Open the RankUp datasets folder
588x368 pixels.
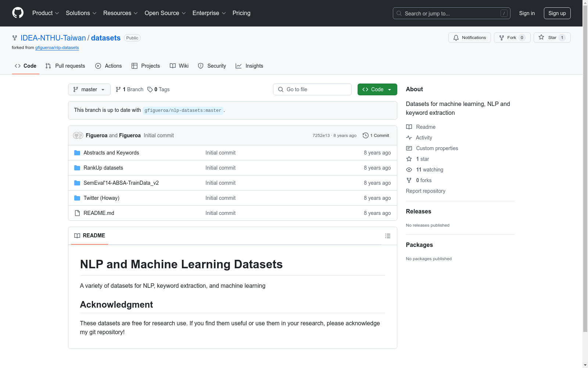pyautogui.click(x=103, y=168)
